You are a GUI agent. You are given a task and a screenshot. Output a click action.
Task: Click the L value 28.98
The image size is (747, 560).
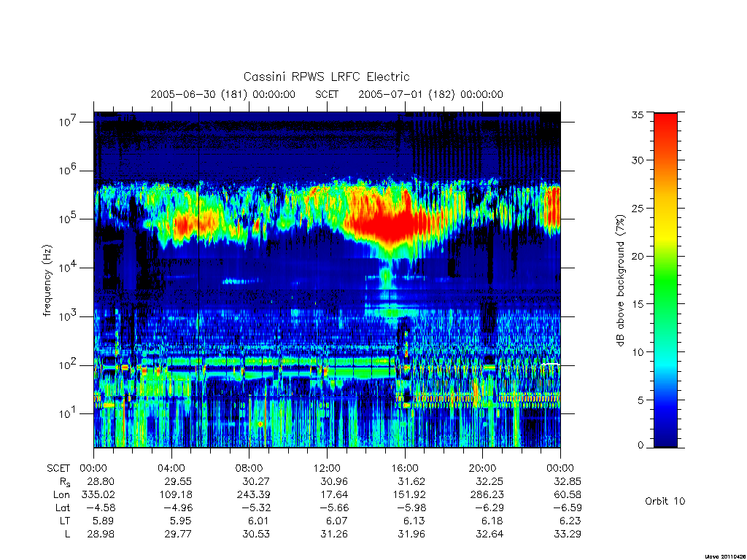point(101,534)
